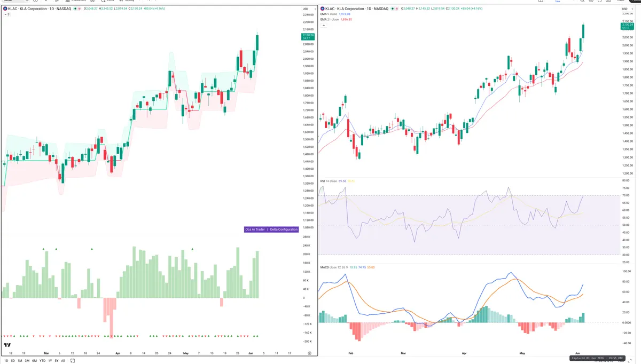Choose the 1Y time range
This screenshot has width=641, height=364.
[x=50, y=361]
